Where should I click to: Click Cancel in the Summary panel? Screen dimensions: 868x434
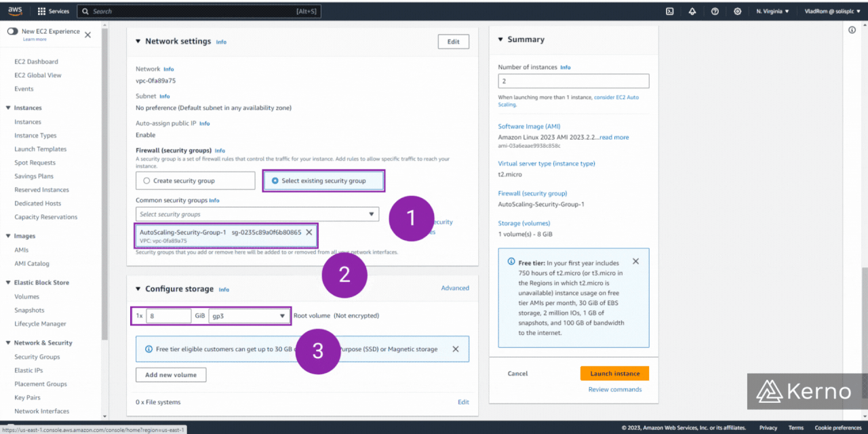517,374
